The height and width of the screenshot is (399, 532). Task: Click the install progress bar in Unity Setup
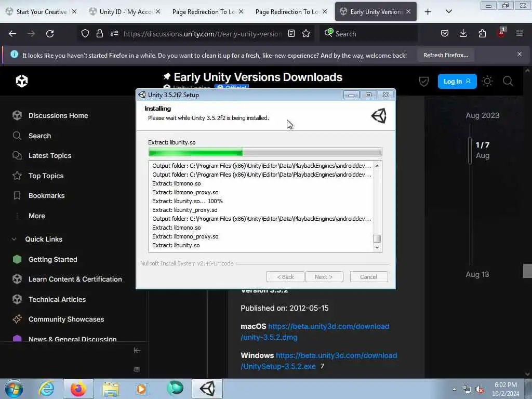click(265, 152)
